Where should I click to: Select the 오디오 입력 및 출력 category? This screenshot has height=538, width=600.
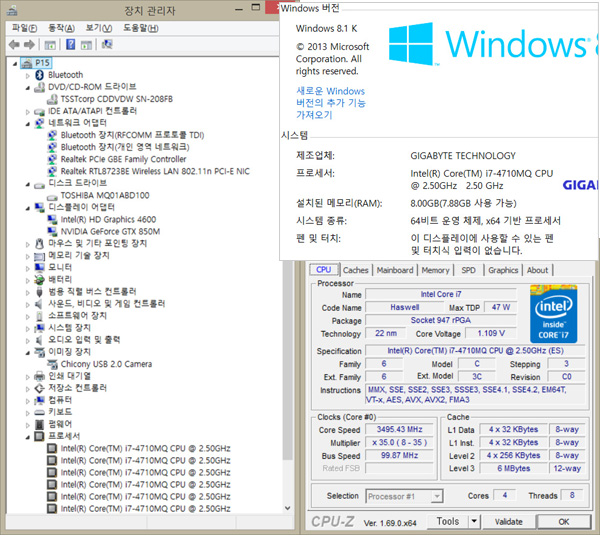tap(84, 340)
